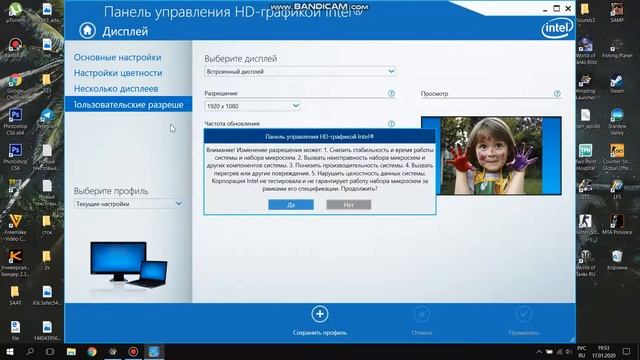This screenshot has width=640, height=360.
Task: Click the Сохранить профиль plus icon
Action: click(x=320, y=314)
